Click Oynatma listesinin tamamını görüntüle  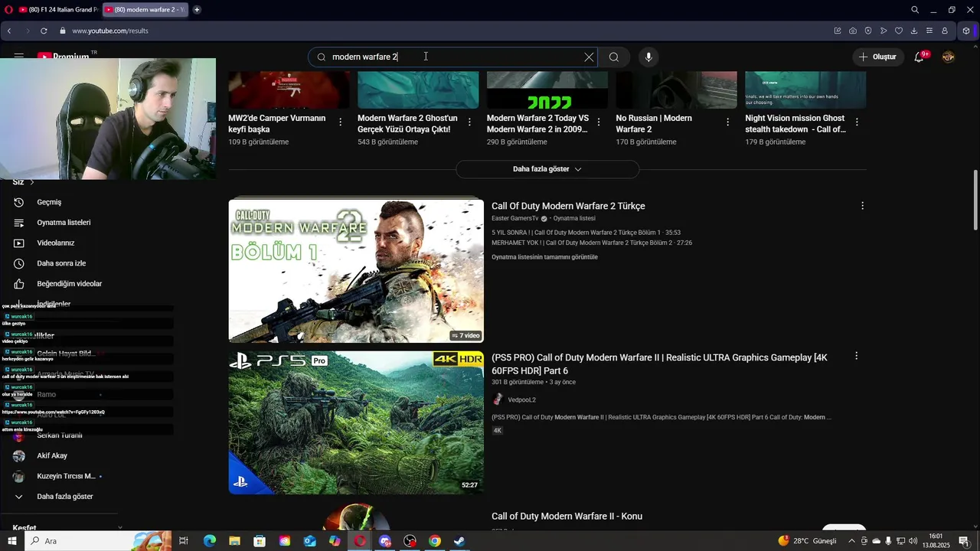point(544,257)
